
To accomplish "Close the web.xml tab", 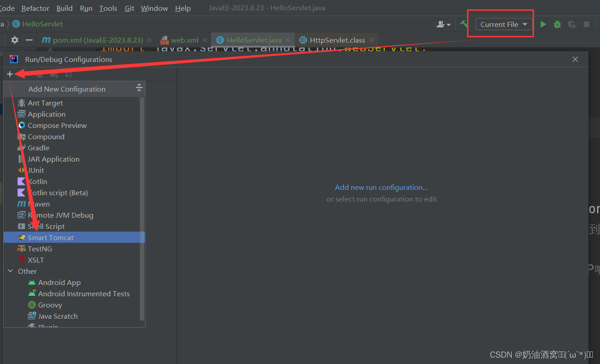I will pos(205,40).
